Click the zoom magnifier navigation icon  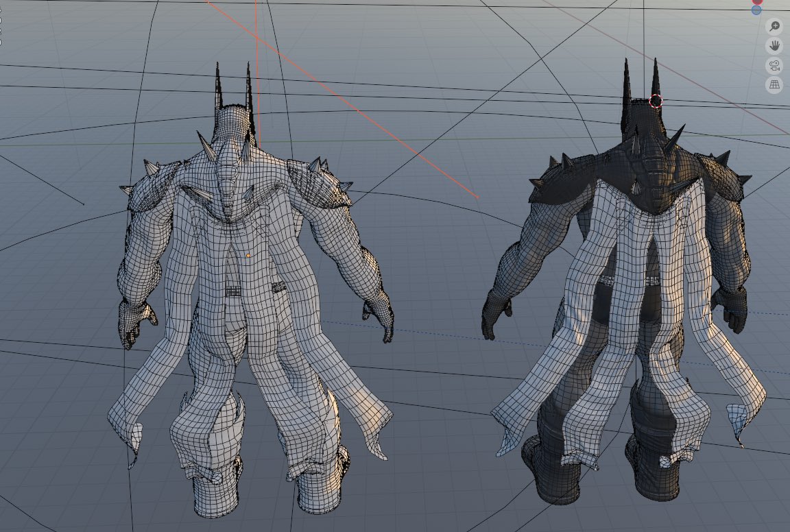click(774, 26)
